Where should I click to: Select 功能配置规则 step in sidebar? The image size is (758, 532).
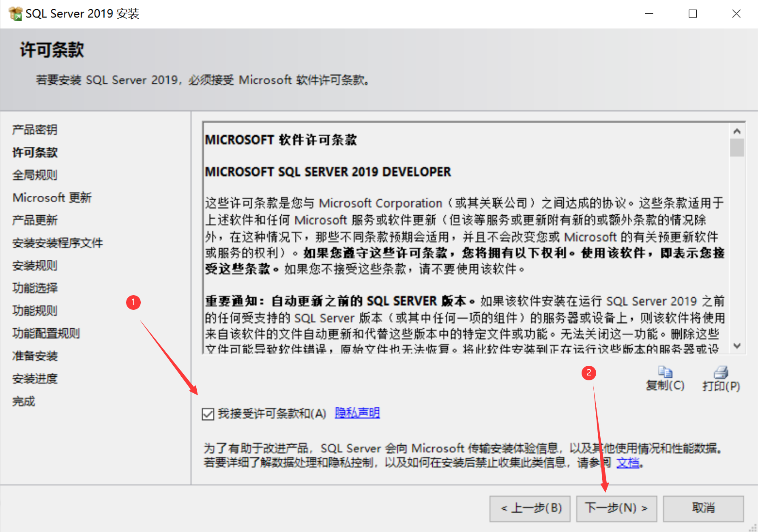[46, 333]
